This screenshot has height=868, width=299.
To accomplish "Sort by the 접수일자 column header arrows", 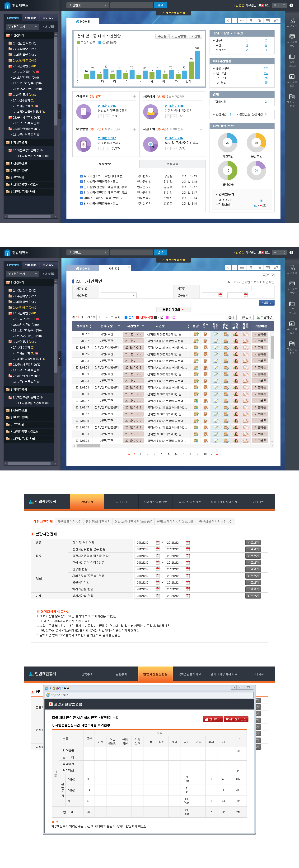I will tap(90, 326).
